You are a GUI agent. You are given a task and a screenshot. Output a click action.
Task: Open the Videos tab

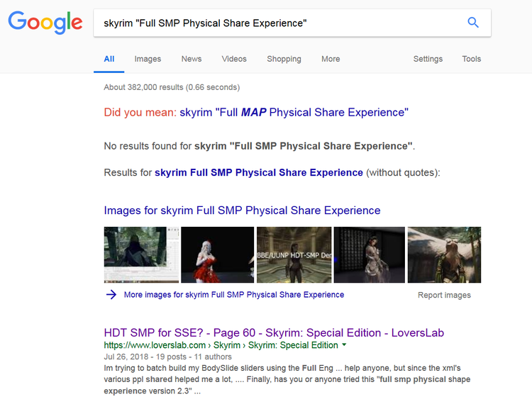coord(234,59)
